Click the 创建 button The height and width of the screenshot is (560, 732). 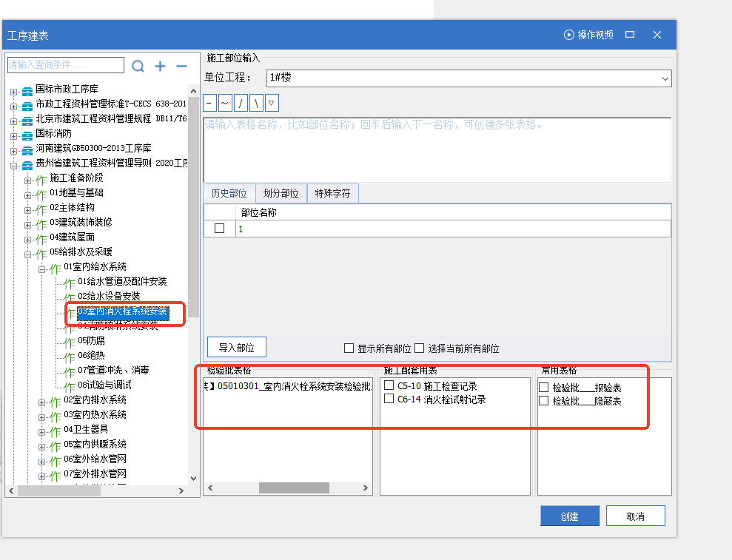(569, 516)
